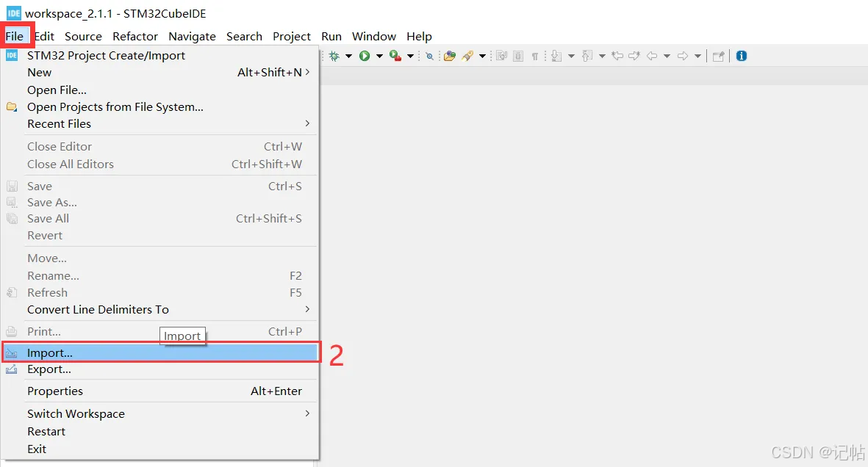Click the STM32CubeIDE title bar icon
This screenshot has height=467, width=868.
click(x=13, y=12)
